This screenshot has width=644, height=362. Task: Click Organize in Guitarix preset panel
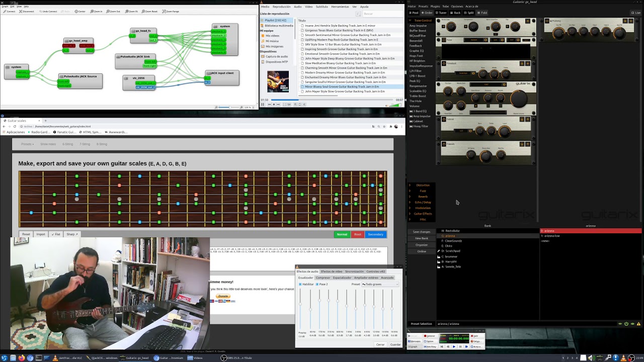coord(422,245)
